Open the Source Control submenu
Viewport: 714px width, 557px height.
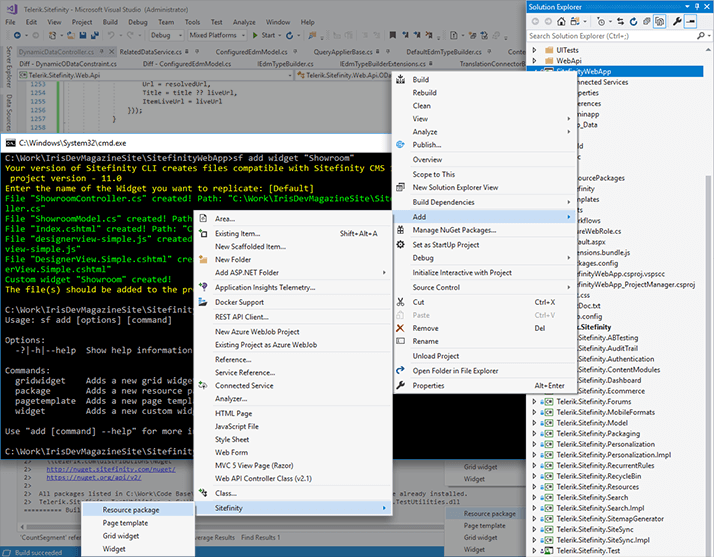pos(485,287)
